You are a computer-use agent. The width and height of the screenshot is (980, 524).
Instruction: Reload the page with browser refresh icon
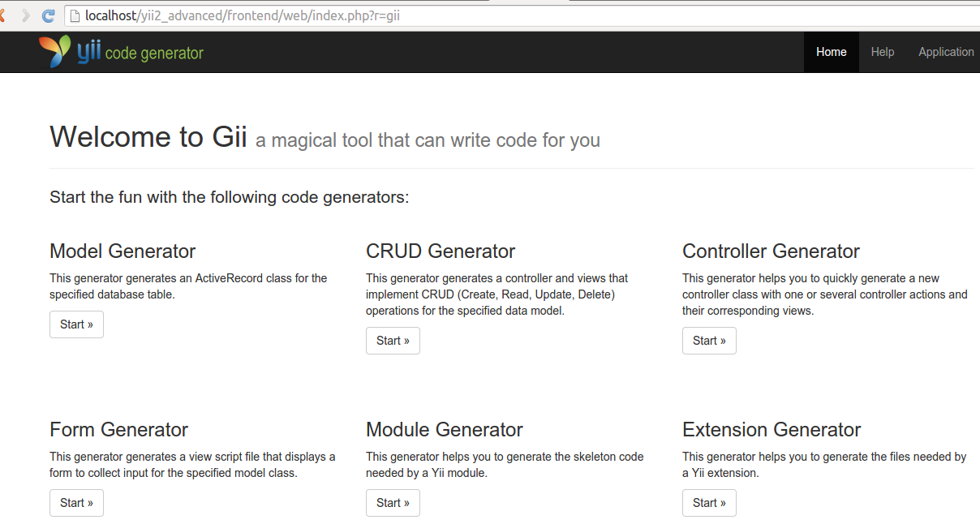tap(49, 15)
